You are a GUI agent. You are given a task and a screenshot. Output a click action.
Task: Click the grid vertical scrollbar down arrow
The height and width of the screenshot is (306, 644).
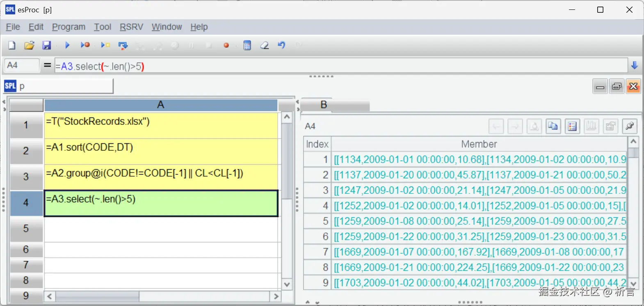tap(287, 284)
